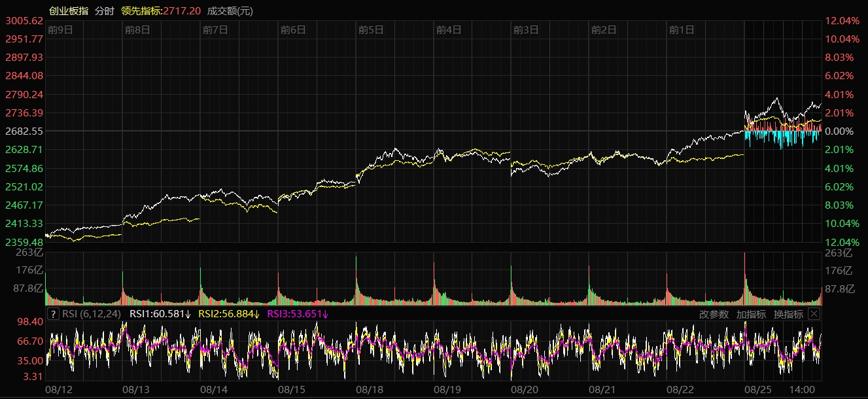This screenshot has height=399, width=868.
Task: Click 改参数 to change RSI parameters
Action: coord(714,314)
